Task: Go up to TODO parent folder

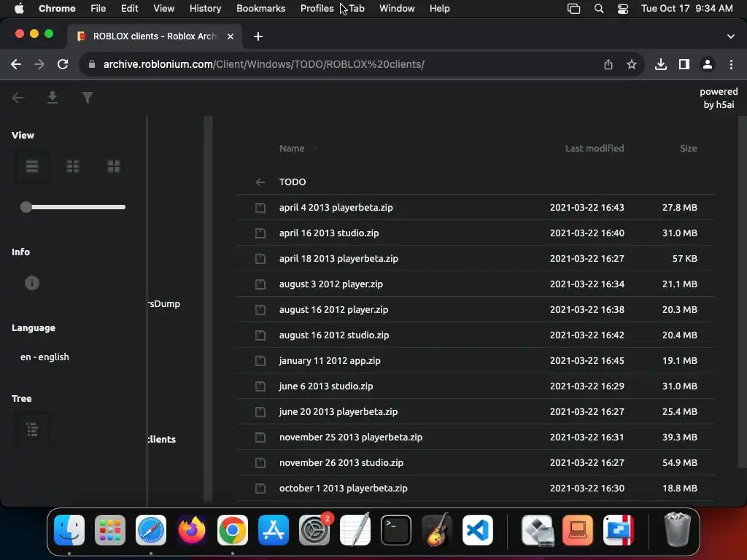Action: click(x=475, y=182)
